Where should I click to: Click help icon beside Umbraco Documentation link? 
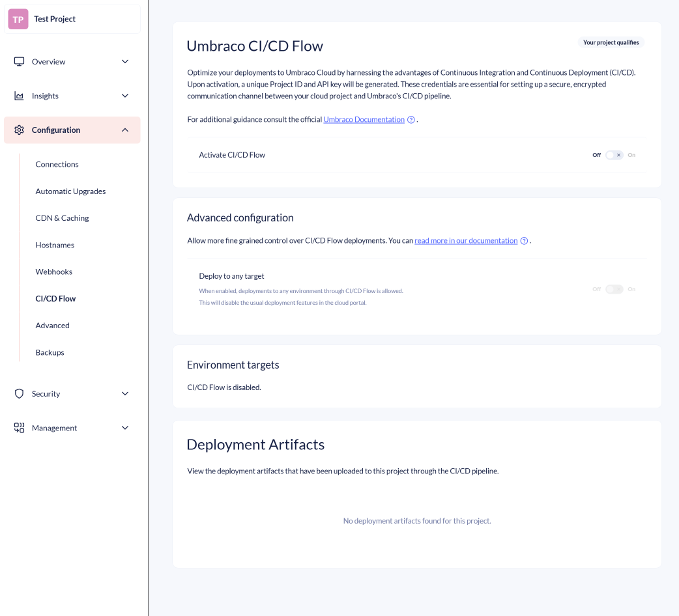(x=411, y=120)
